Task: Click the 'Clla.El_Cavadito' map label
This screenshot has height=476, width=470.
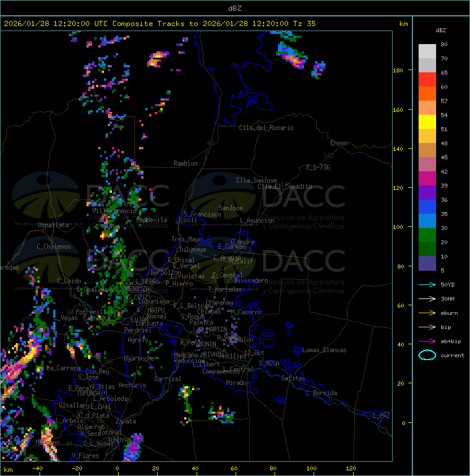Action: pyautogui.click(x=285, y=187)
